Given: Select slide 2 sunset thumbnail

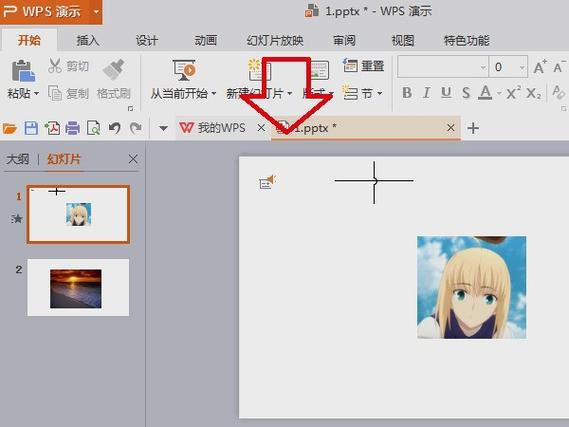Looking at the screenshot, I should pos(78,287).
